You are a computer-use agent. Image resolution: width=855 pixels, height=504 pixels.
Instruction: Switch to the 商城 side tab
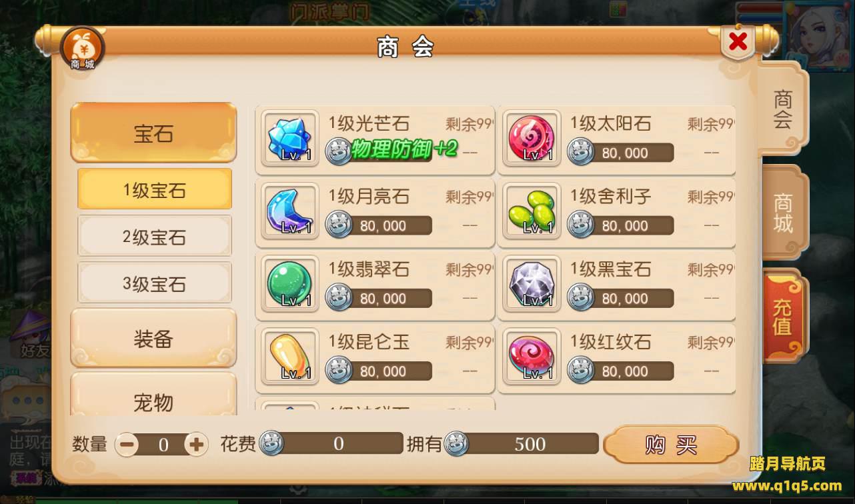pyautogui.click(x=784, y=213)
